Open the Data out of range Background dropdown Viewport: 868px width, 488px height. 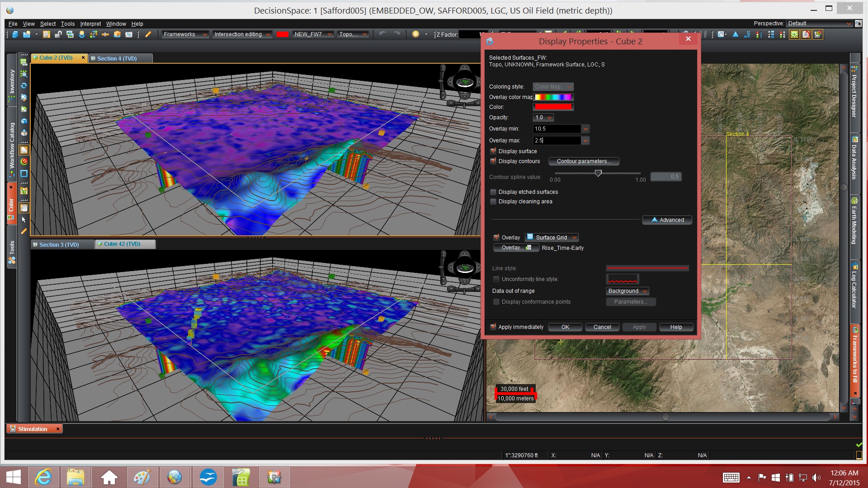pyautogui.click(x=627, y=291)
